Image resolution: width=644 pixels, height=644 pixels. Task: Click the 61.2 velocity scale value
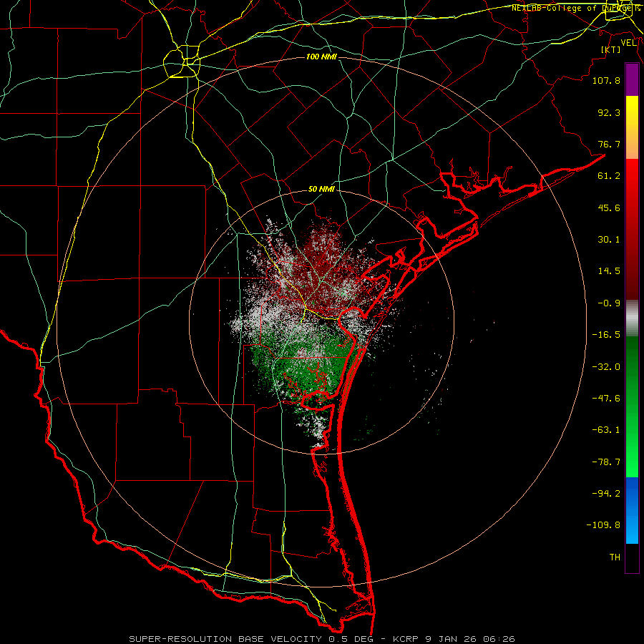point(609,176)
